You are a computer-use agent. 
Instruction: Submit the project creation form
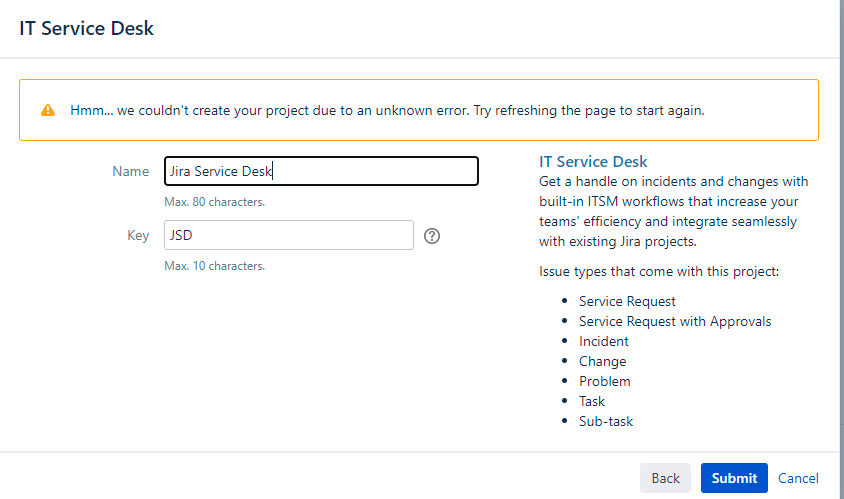pyautogui.click(x=734, y=478)
